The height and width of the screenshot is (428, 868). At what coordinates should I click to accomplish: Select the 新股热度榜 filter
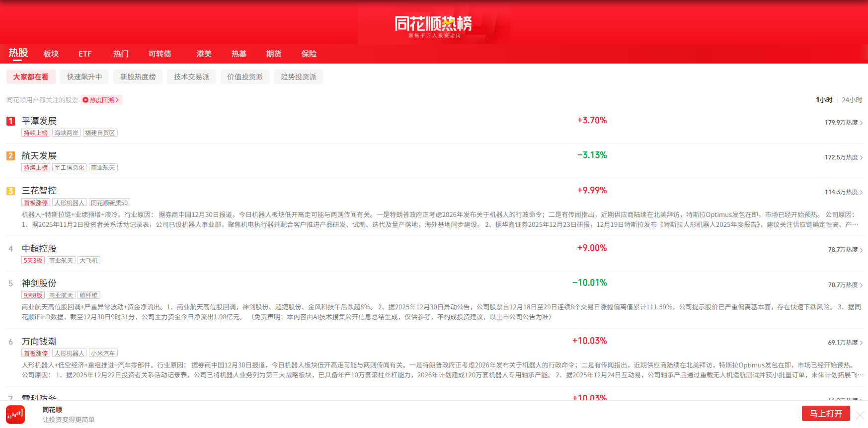click(x=138, y=77)
